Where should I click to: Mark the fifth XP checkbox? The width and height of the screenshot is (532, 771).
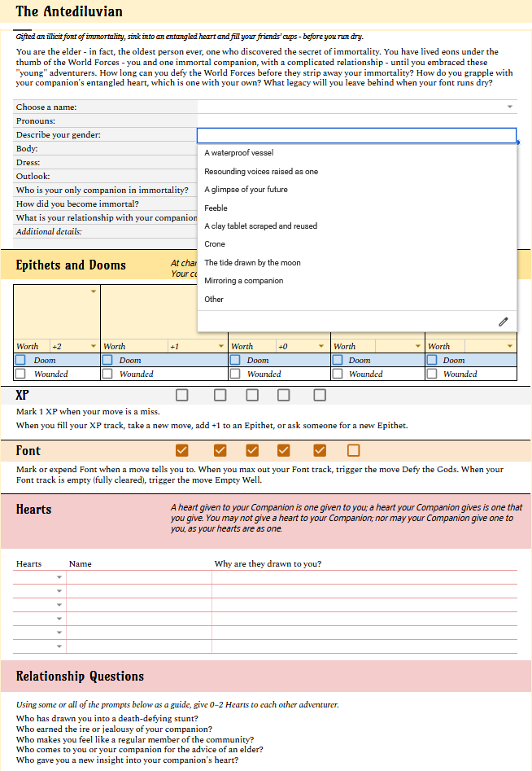(x=320, y=395)
